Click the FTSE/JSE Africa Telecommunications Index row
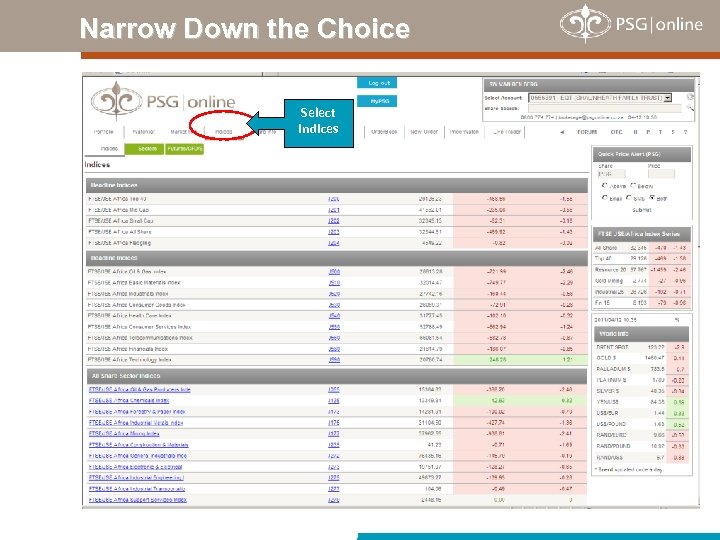Image resolution: width=720 pixels, height=540 pixels. [x=337, y=338]
